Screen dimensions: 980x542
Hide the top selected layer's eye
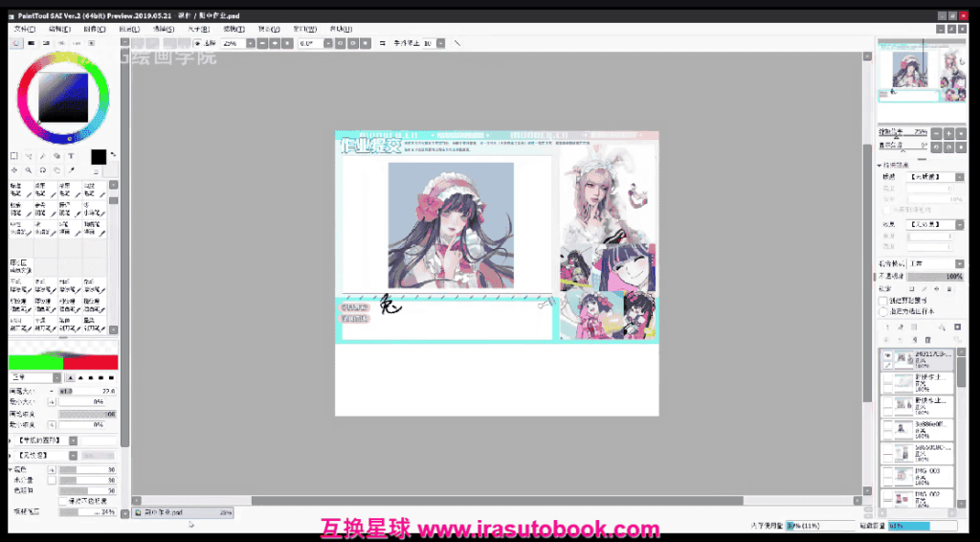(x=887, y=355)
